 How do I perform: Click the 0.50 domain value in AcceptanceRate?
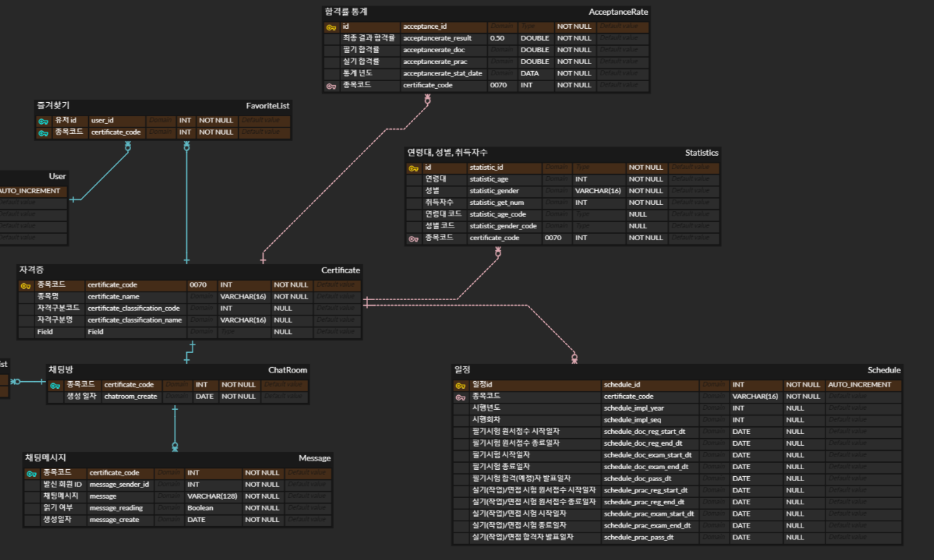click(x=497, y=39)
